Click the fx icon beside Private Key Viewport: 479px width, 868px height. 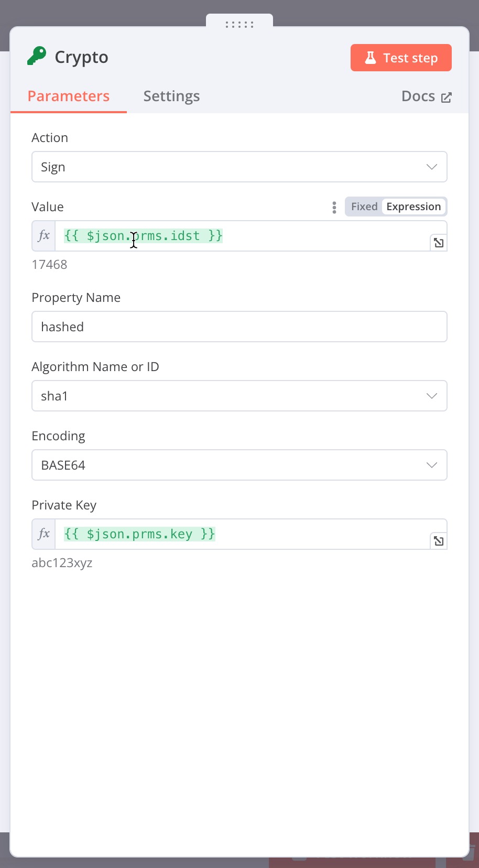[44, 534]
